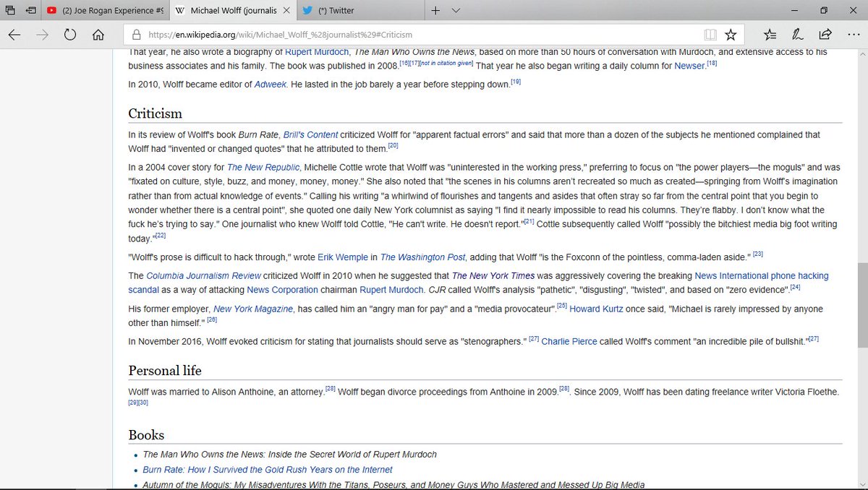Image resolution: width=868 pixels, height=490 pixels.
Task: Click citation [21] after 'He doesn't report'
Action: [528, 223]
